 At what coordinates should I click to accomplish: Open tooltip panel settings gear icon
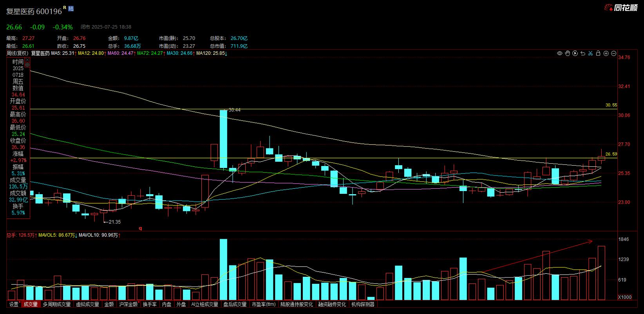pyautogui.click(x=27, y=65)
